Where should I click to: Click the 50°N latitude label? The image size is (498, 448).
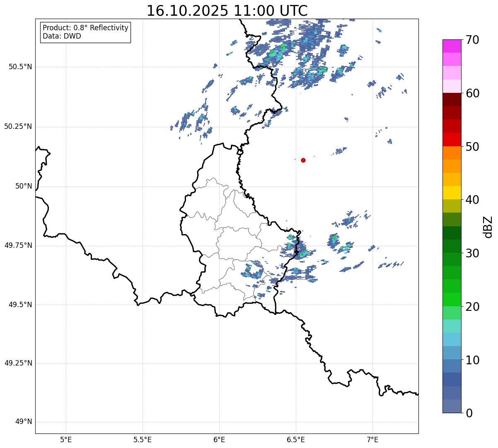click(x=24, y=186)
